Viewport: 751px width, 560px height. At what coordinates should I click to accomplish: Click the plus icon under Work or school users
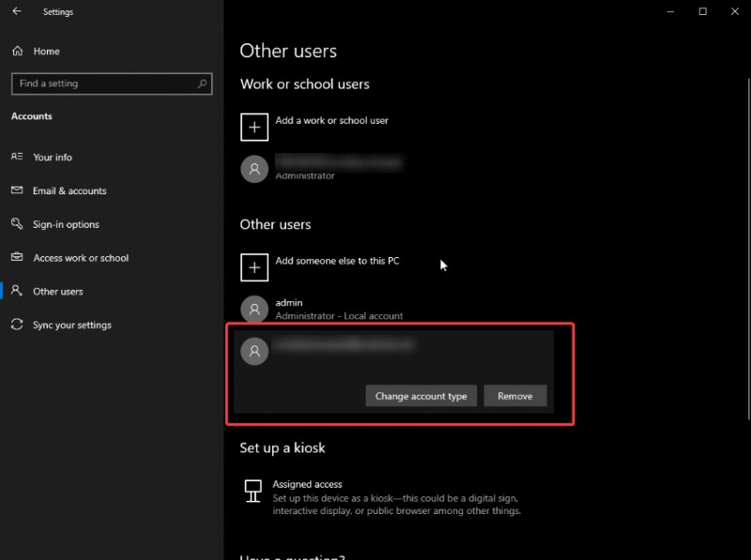click(253, 127)
